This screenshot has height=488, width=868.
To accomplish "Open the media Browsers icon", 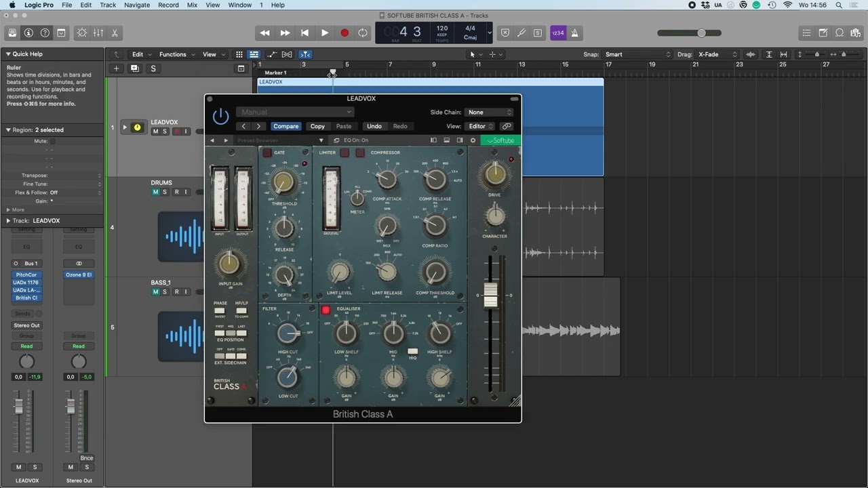I will [x=856, y=33].
